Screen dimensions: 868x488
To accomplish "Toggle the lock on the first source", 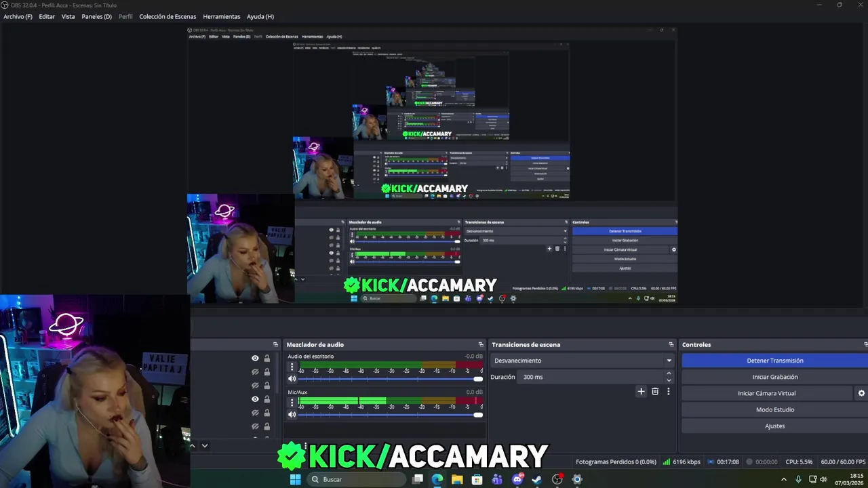I will coord(267,358).
